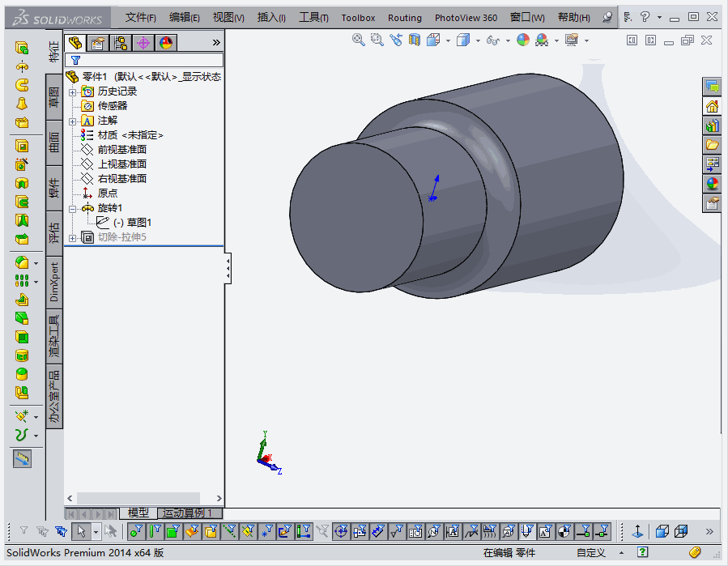Open the vertical 办公室产品 tab

(x=54, y=397)
